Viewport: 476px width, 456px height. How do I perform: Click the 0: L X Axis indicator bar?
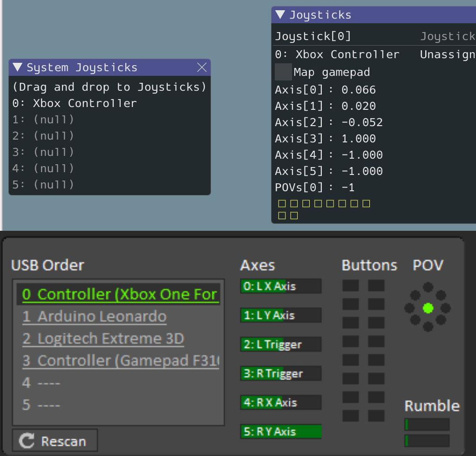(280, 286)
